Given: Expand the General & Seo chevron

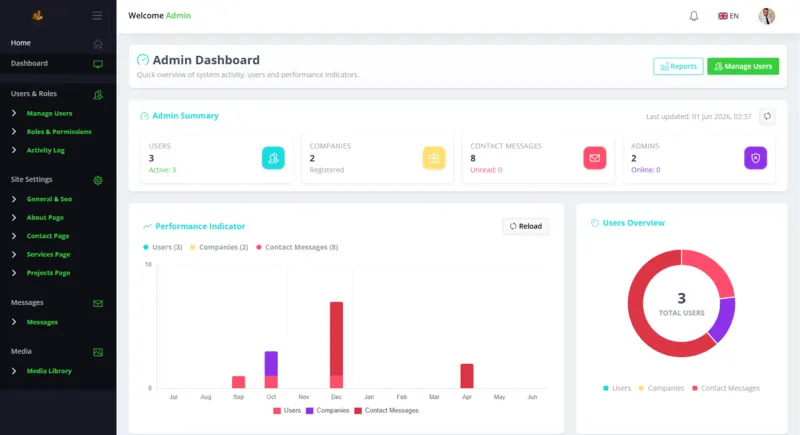Looking at the screenshot, I should (x=14, y=199).
